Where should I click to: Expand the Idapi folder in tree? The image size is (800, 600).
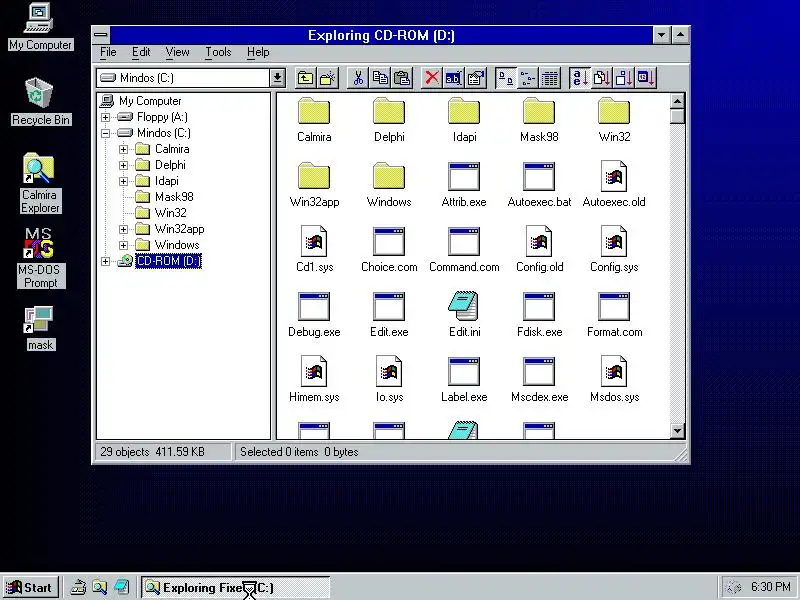(x=123, y=181)
